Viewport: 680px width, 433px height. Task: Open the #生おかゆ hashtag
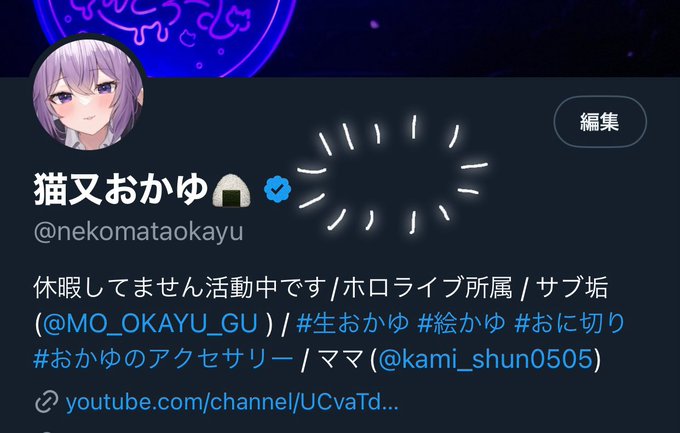coord(353,324)
